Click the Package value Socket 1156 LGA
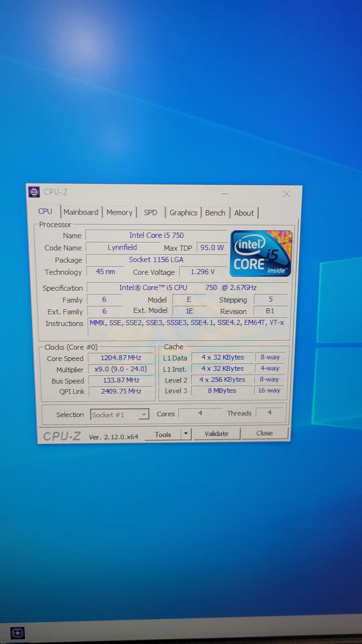 [156, 260]
